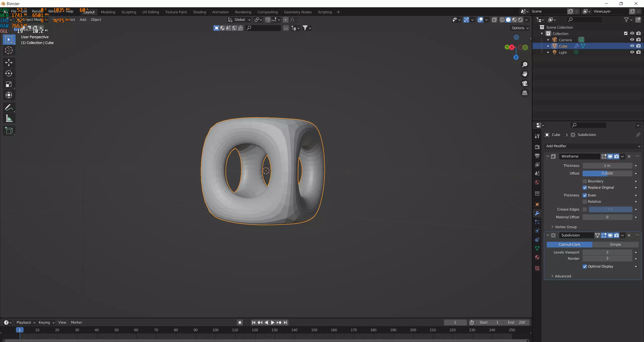The height and width of the screenshot is (342, 644).
Task: Switch to the UV Editing workspace tab
Action: [150, 12]
